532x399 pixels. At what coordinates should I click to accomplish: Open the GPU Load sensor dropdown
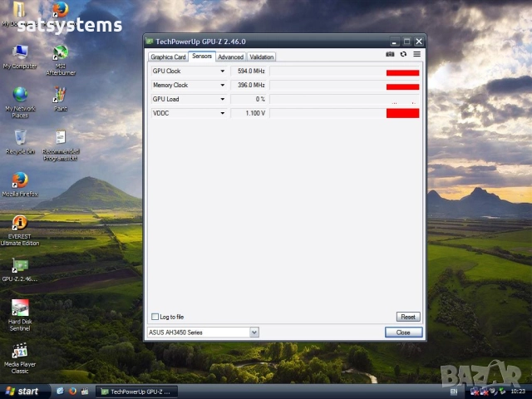pyautogui.click(x=222, y=99)
